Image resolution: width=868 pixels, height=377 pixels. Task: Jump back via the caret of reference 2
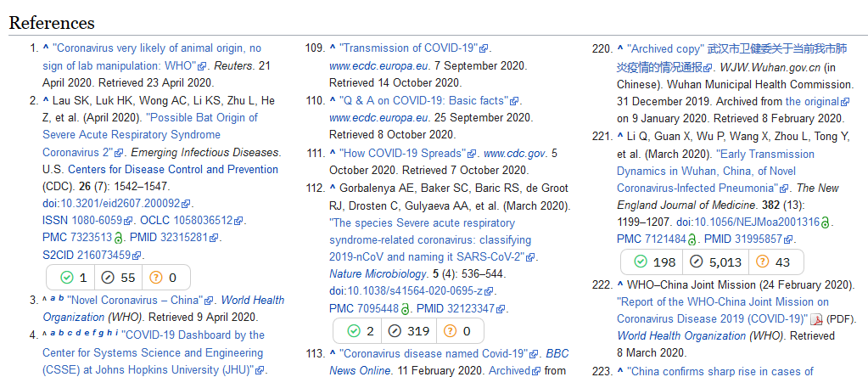(45, 100)
